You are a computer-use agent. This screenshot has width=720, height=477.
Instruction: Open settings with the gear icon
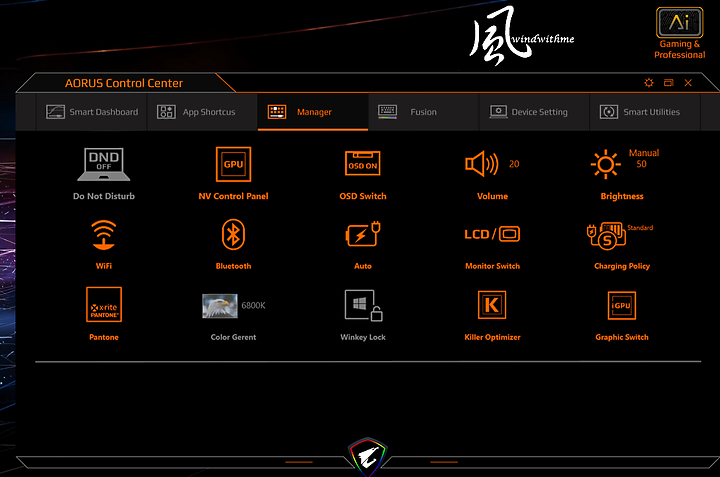click(x=648, y=83)
